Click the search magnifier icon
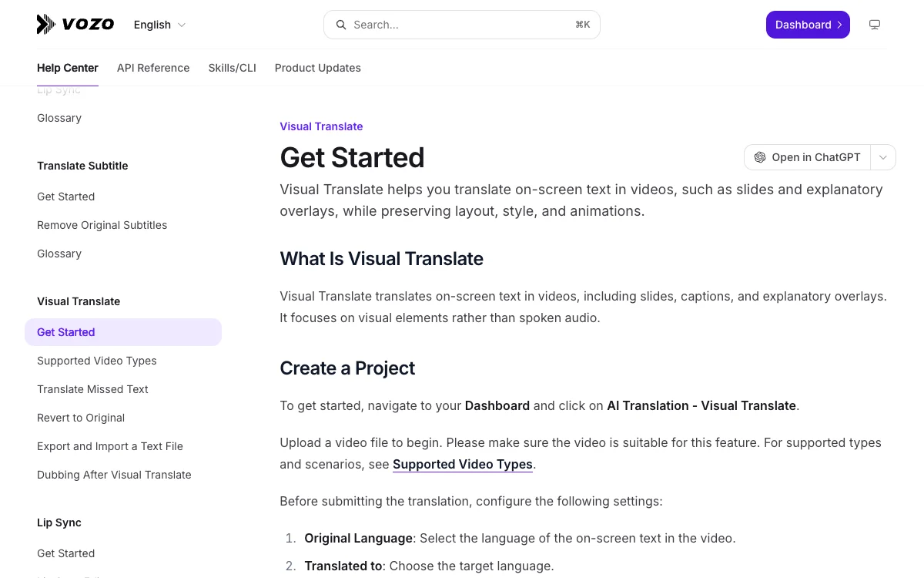 (340, 25)
